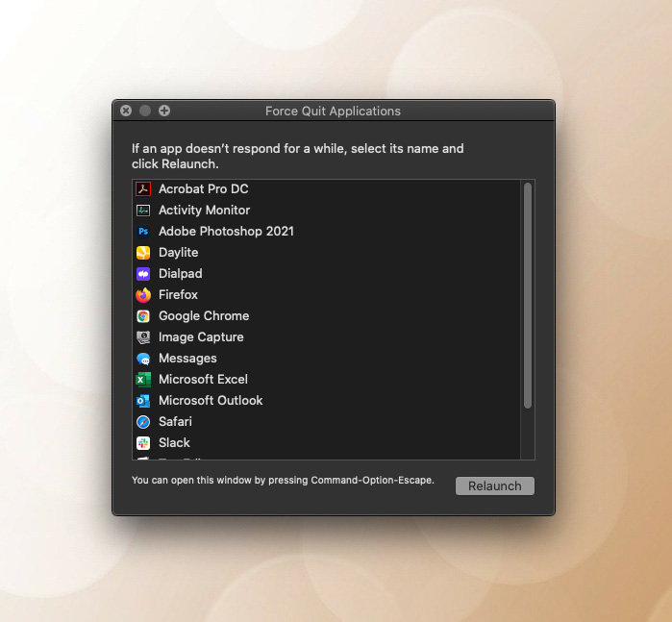Click the Firefox app icon
This screenshot has width=672, height=622.
pos(143,295)
